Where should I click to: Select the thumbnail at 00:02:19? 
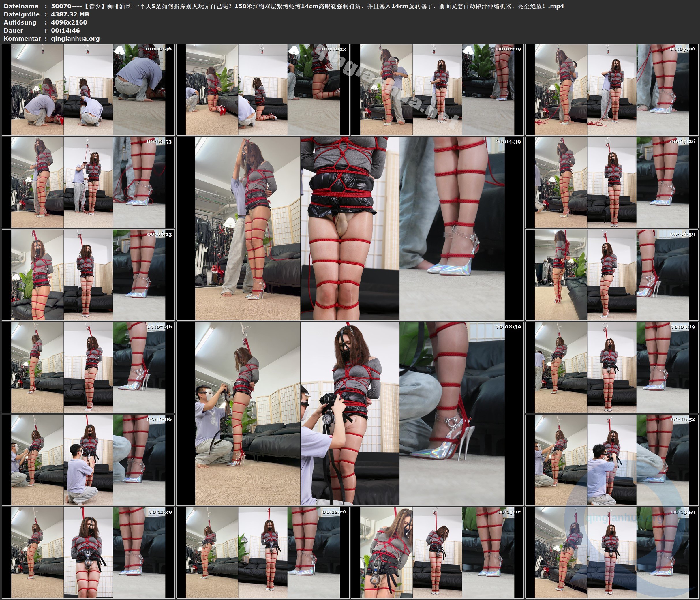click(x=437, y=90)
